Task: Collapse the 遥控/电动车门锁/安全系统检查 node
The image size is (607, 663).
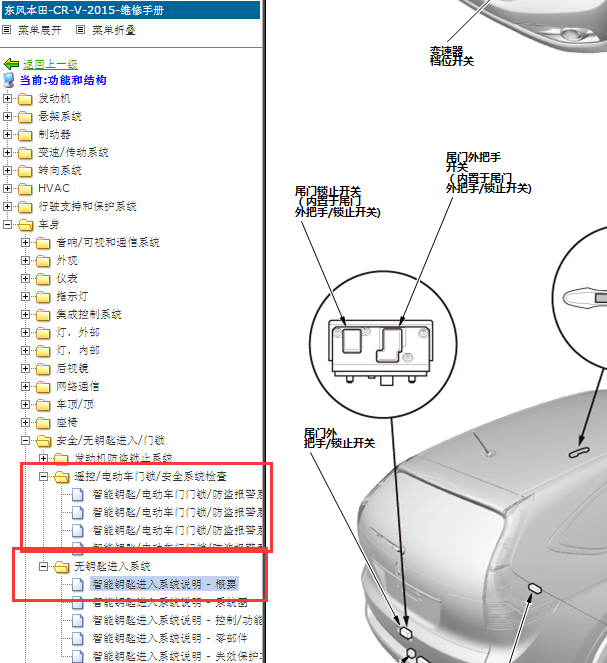Action: tap(44, 476)
